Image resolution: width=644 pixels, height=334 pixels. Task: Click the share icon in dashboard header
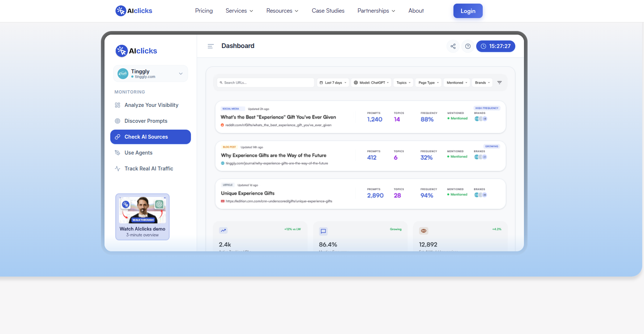(x=453, y=46)
